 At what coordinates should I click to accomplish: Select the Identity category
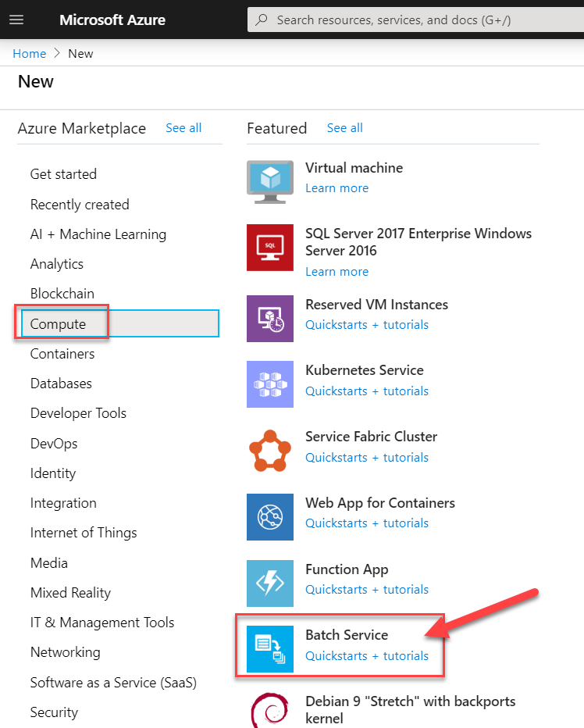53,473
